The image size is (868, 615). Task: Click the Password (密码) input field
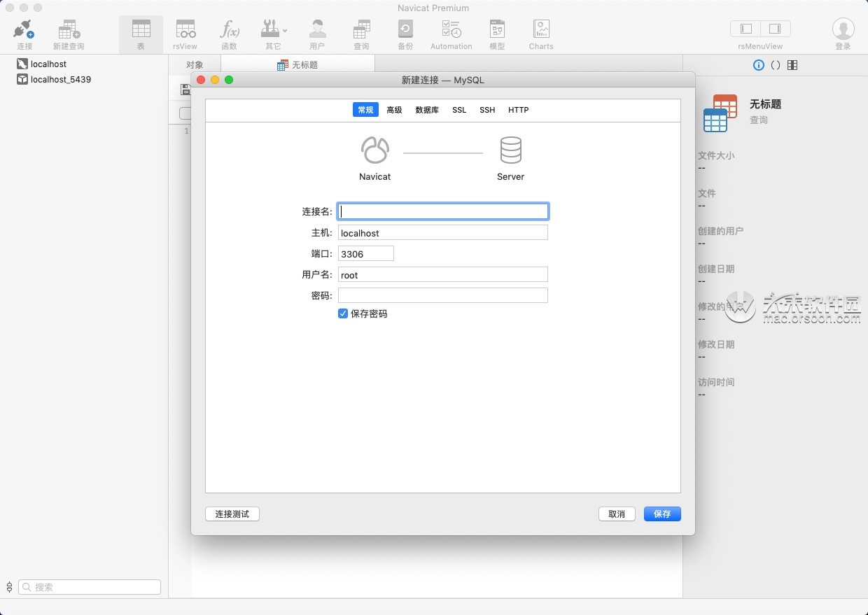[x=443, y=295]
